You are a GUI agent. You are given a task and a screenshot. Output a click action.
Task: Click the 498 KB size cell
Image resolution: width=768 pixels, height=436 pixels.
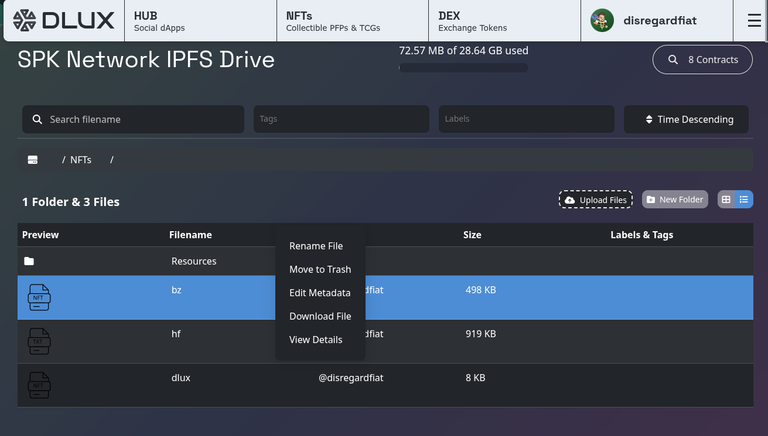pos(480,290)
